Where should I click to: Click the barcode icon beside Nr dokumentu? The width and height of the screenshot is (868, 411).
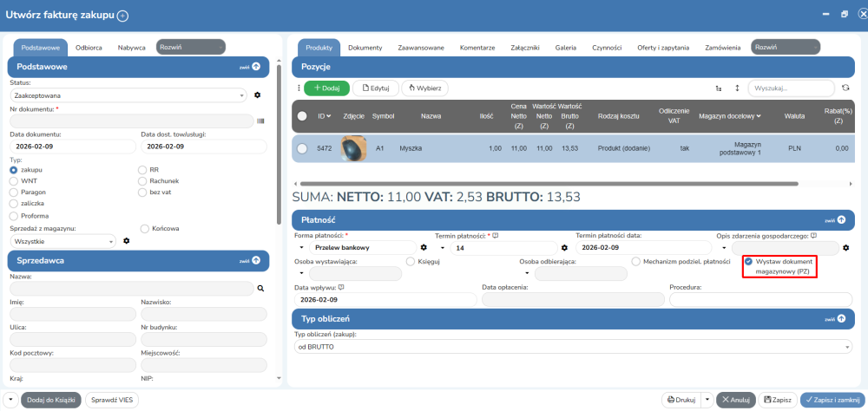(x=260, y=121)
